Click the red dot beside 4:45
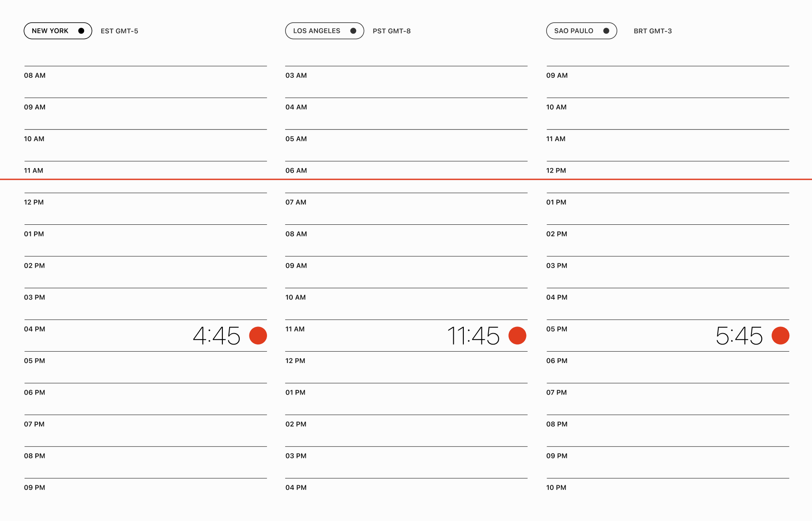 pos(258,335)
